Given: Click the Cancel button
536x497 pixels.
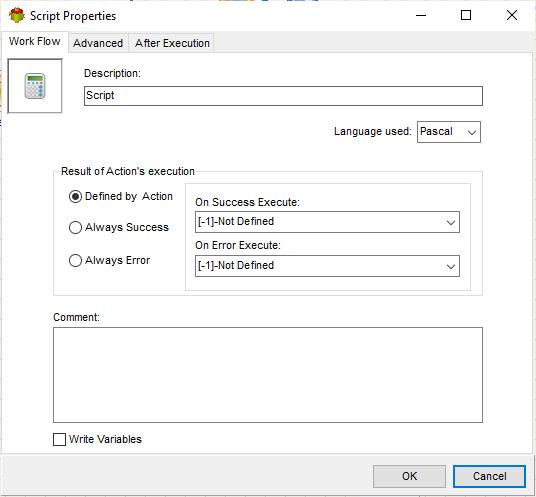Looking at the screenshot, I should tap(489, 476).
